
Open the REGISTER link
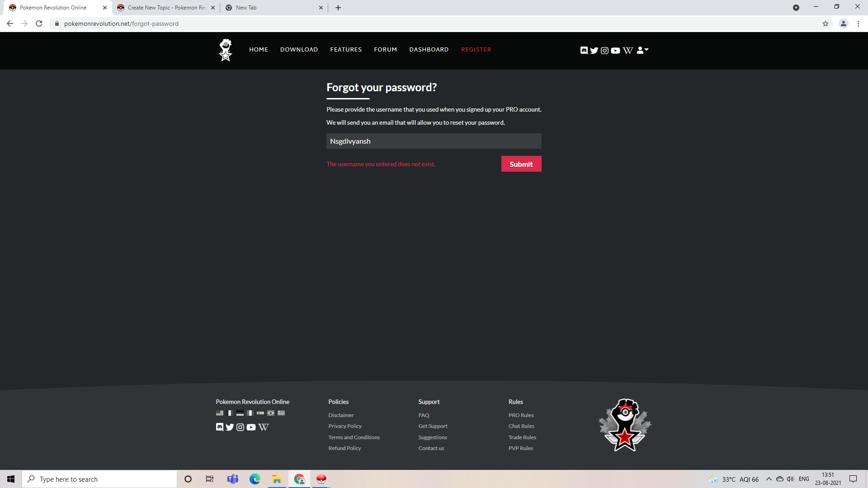(x=476, y=50)
